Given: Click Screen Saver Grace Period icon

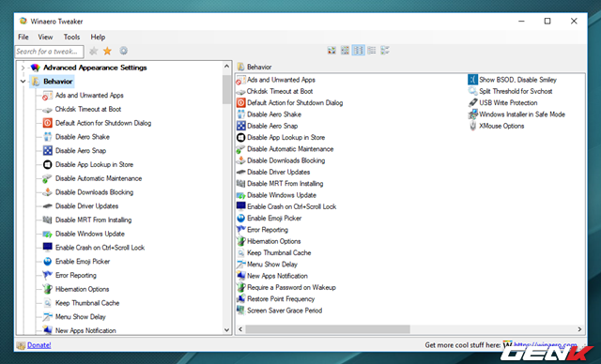Looking at the screenshot, I should (x=240, y=310).
